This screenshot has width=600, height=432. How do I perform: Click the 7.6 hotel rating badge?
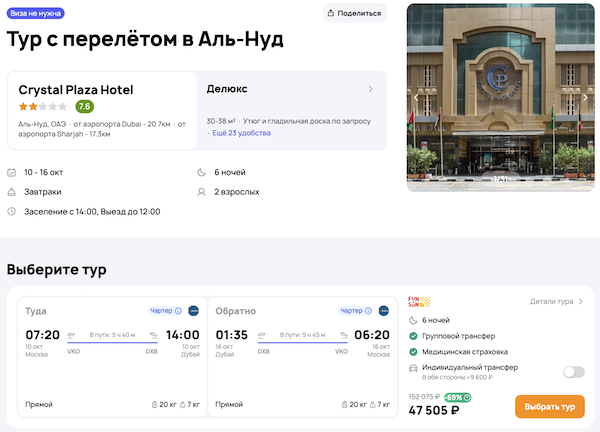click(x=85, y=106)
